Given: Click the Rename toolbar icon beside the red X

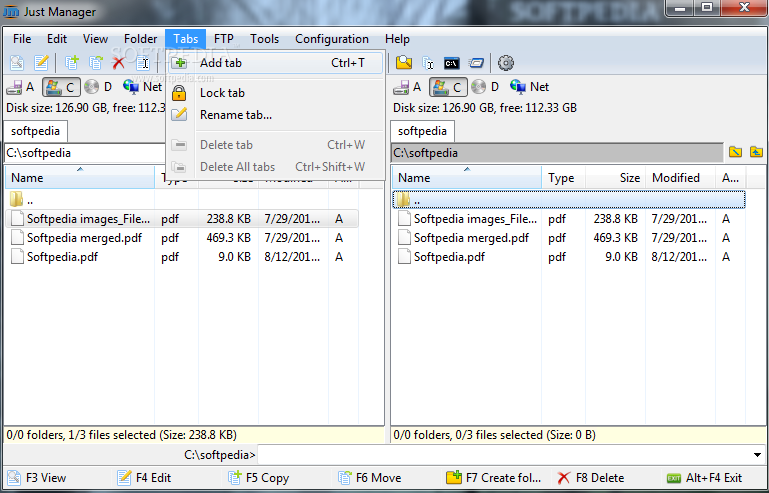Looking at the screenshot, I should 143,63.
